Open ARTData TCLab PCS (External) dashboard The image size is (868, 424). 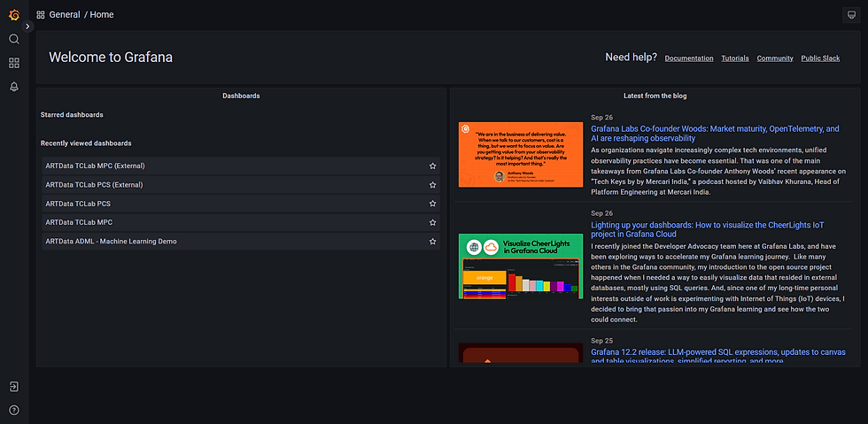[x=241, y=184]
